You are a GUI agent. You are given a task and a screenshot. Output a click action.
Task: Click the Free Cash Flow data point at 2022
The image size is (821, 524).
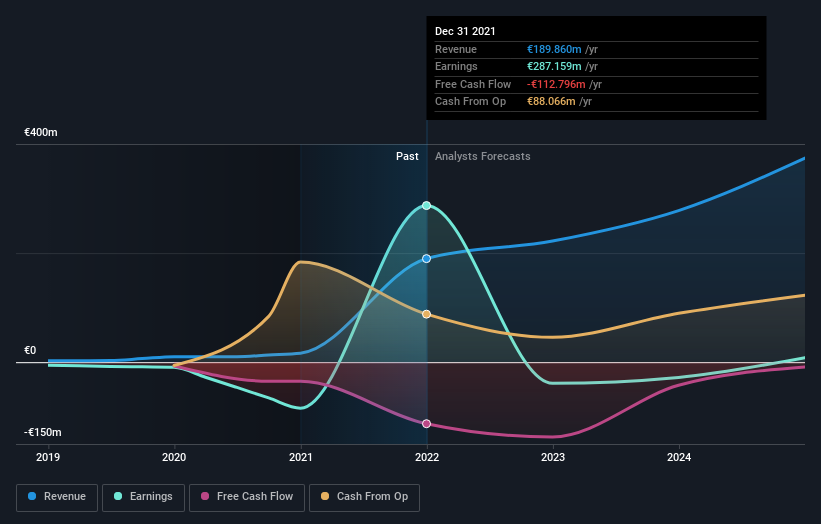click(427, 423)
